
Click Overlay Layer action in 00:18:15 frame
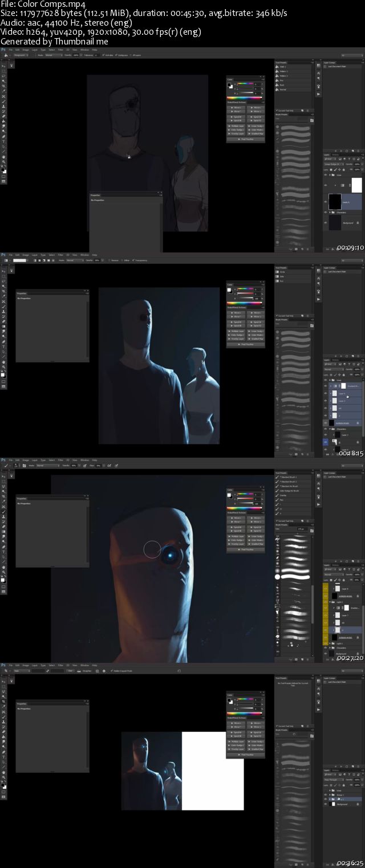point(236,339)
